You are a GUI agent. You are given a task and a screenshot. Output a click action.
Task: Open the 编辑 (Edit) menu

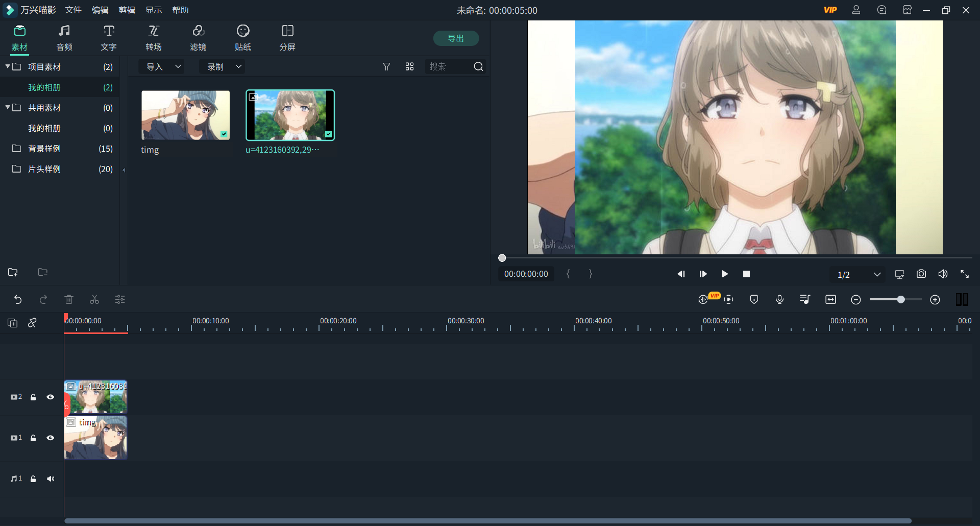(x=100, y=9)
